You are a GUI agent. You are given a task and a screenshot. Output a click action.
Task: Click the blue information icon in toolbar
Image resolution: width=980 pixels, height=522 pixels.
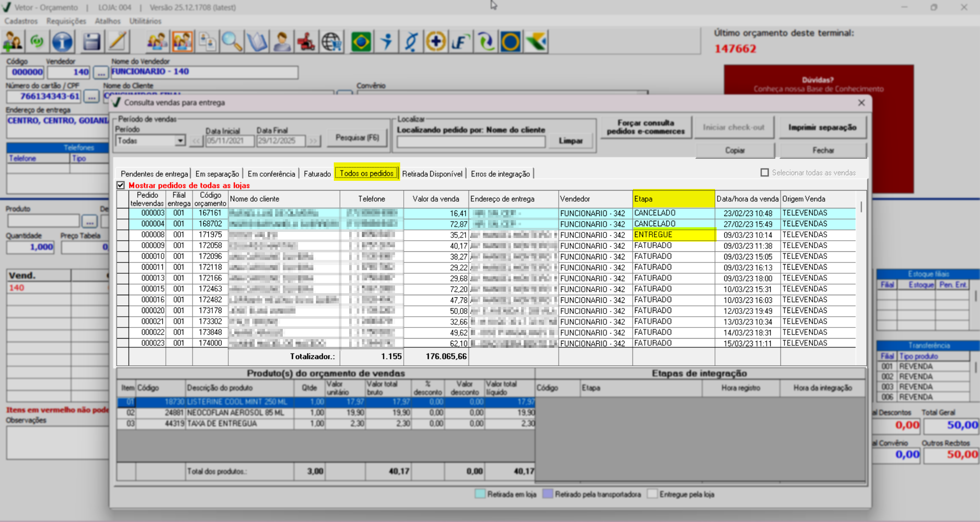(62, 42)
